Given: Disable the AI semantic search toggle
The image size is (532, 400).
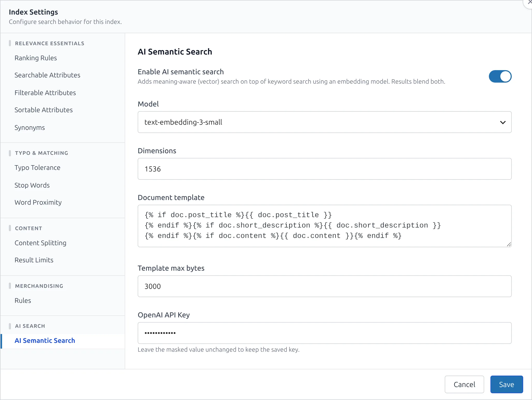Looking at the screenshot, I should coord(500,76).
